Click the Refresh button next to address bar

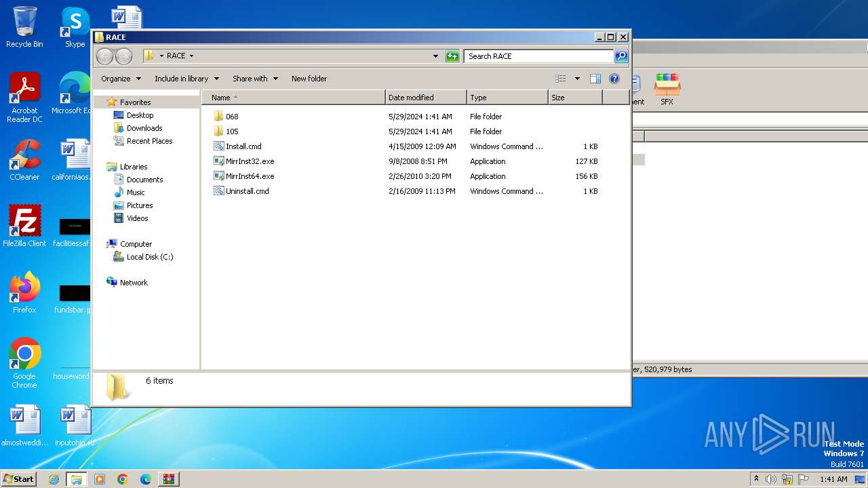pyautogui.click(x=452, y=56)
